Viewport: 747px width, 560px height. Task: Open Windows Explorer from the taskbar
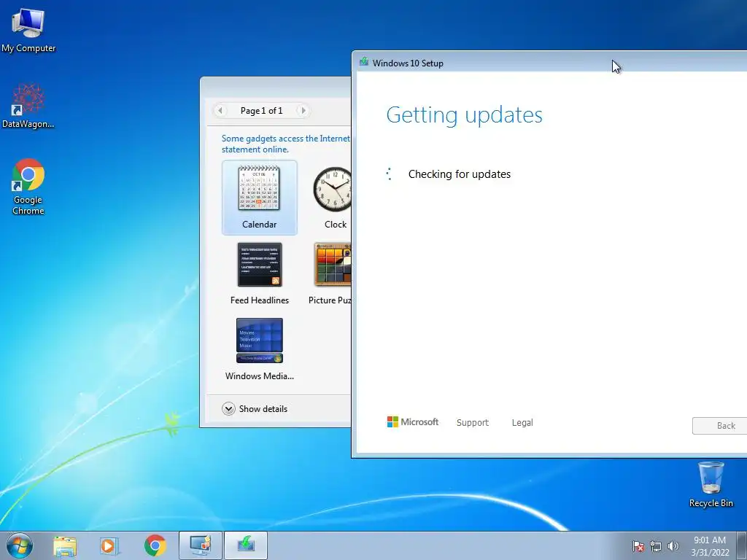tap(65, 545)
